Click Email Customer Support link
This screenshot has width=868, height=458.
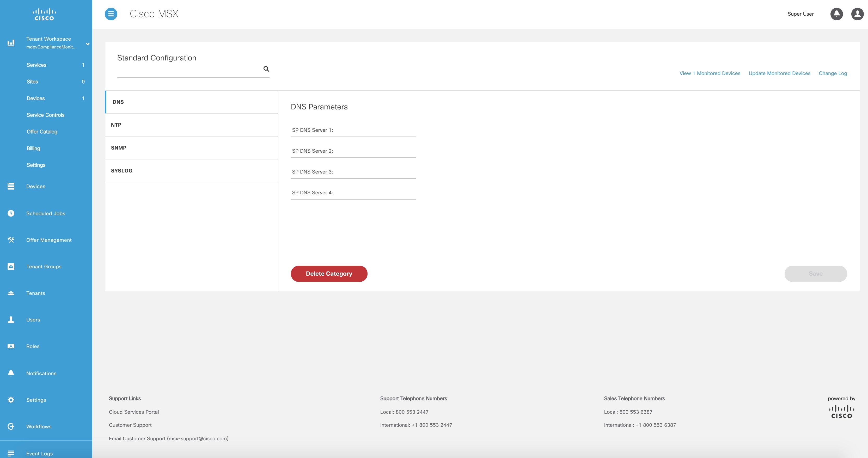point(168,438)
